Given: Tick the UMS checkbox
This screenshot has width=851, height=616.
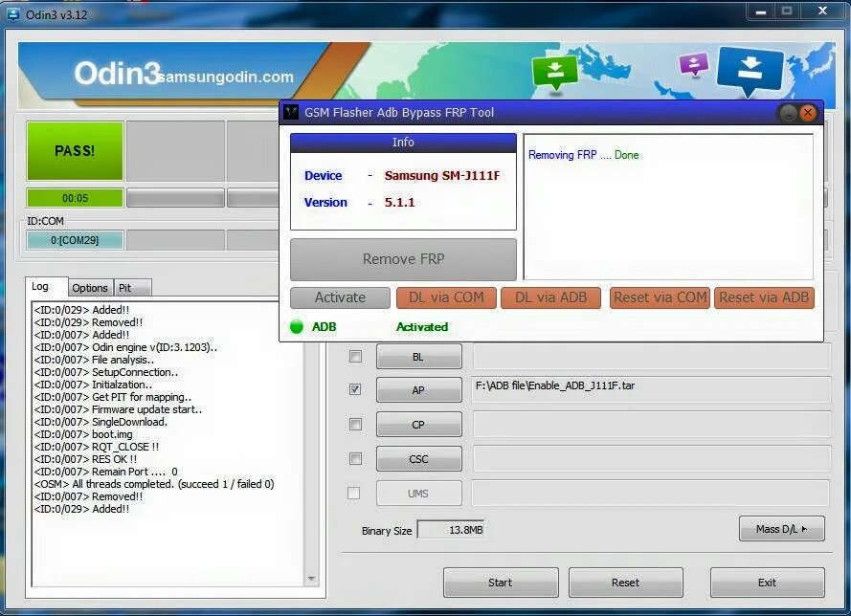Looking at the screenshot, I should [x=354, y=493].
